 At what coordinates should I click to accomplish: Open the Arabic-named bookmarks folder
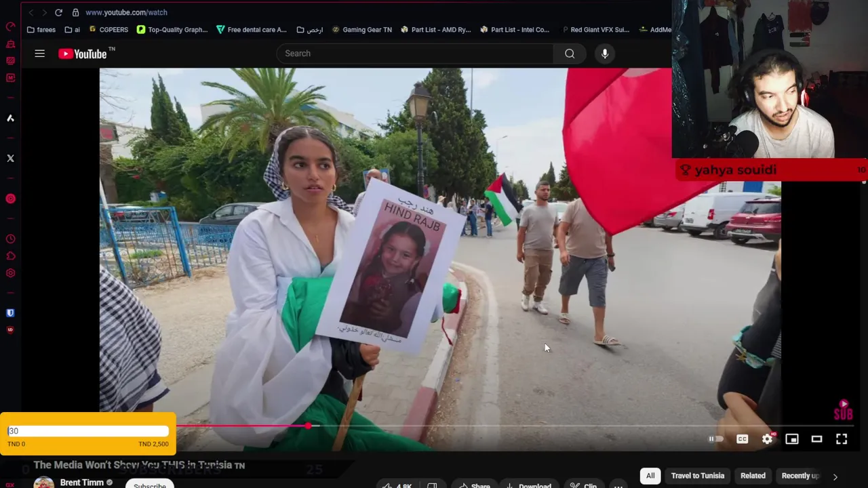click(x=309, y=30)
